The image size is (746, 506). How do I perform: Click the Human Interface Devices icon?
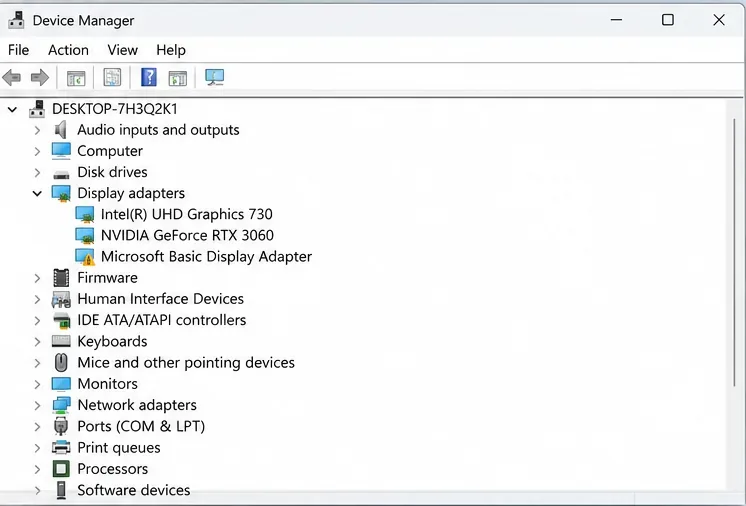[61, 299]
